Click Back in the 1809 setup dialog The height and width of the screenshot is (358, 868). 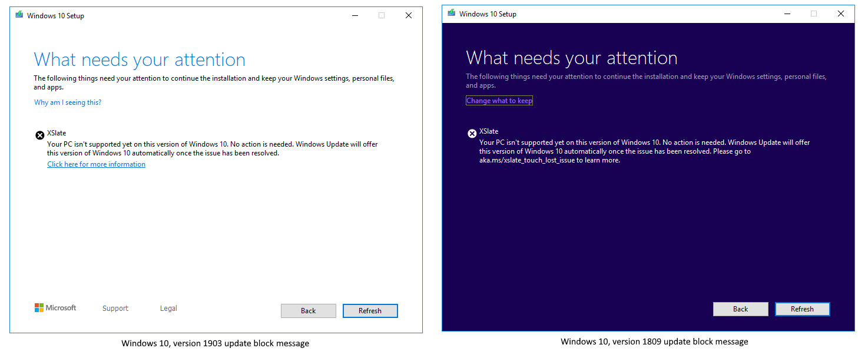coord(740,309)
